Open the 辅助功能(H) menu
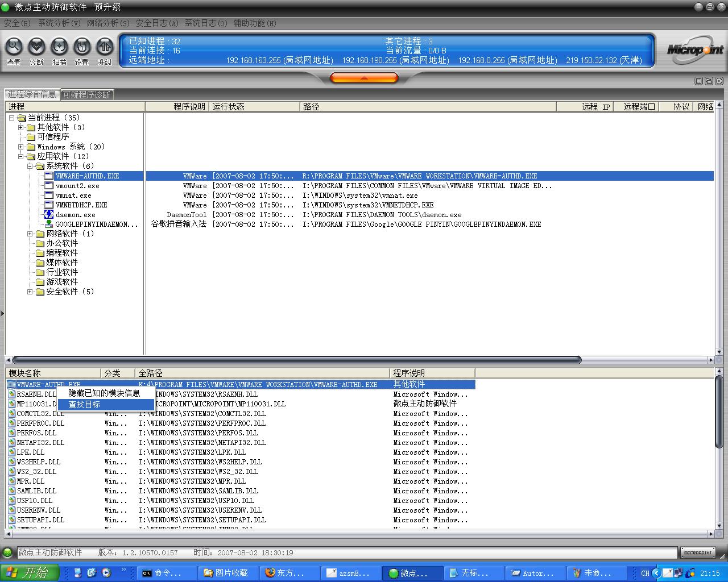 pyautogui.click(x=255, y=23)
